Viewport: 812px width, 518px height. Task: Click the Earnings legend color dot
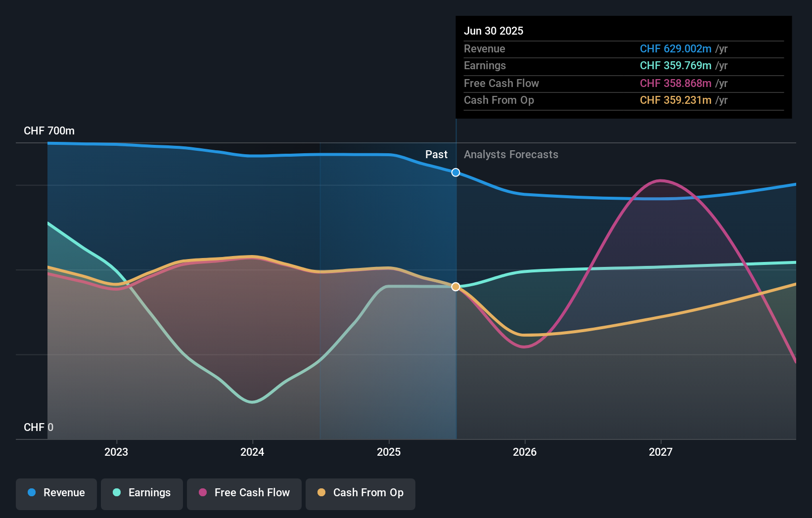116,493
